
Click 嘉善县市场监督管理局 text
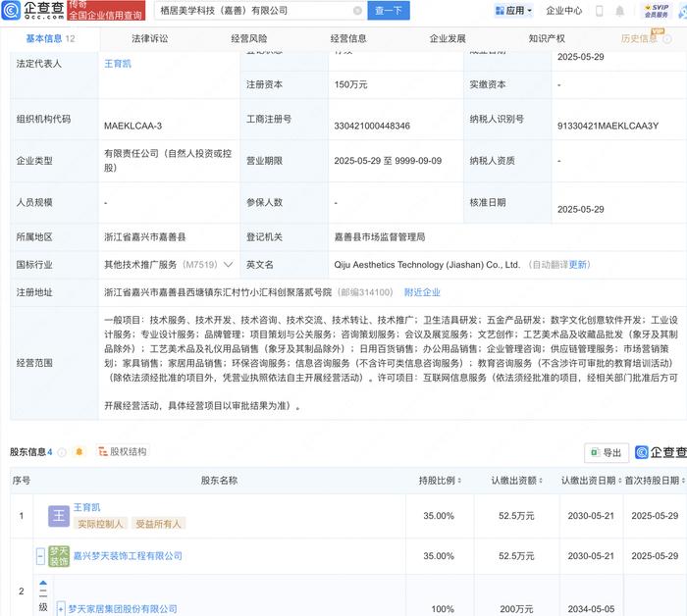380,236
